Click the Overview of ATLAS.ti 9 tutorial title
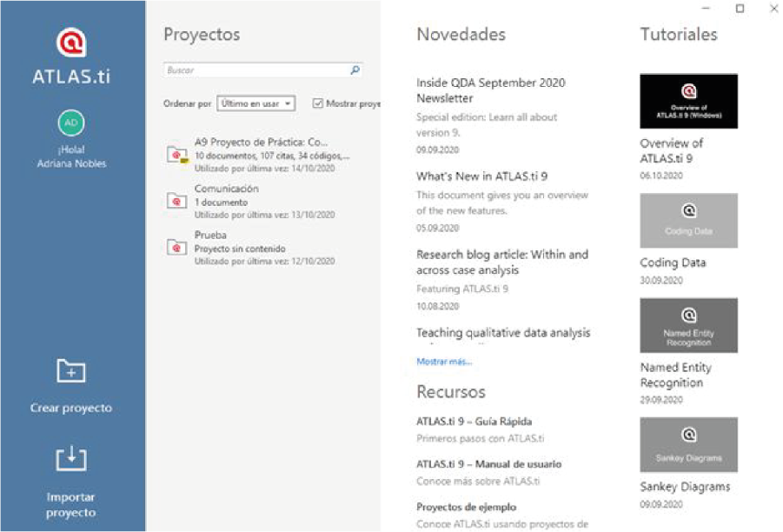783x532 pixels. [x=671, y=151]
